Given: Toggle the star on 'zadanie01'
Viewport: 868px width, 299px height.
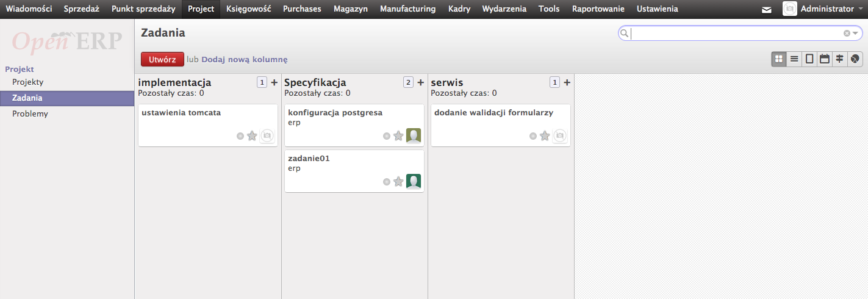Looking at the screenshot, I should point(398,182).
